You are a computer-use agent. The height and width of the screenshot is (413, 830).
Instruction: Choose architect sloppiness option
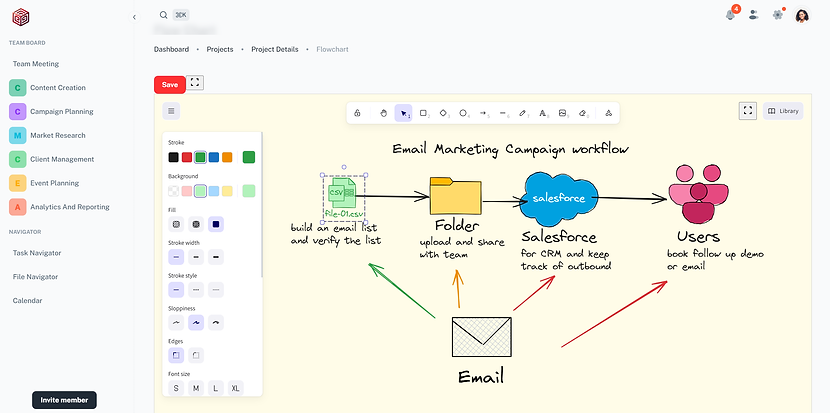[176, 322]
